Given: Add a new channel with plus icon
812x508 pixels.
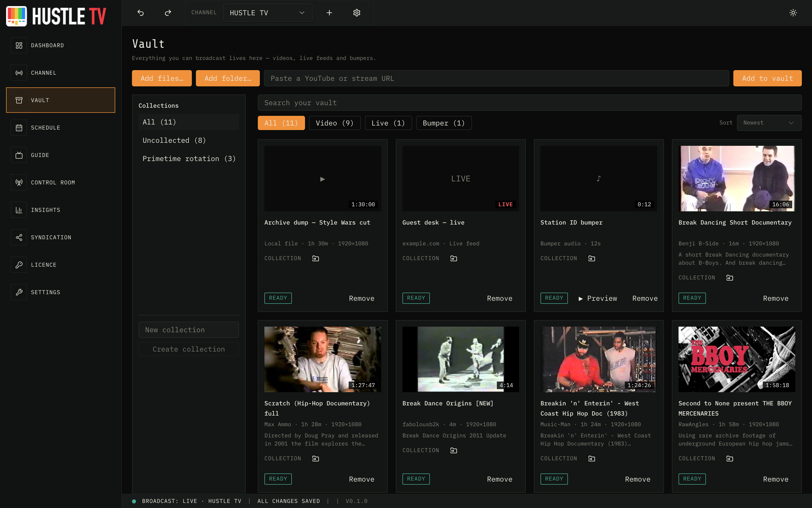Looking at the screenshot, I should [x=329, y=13].
